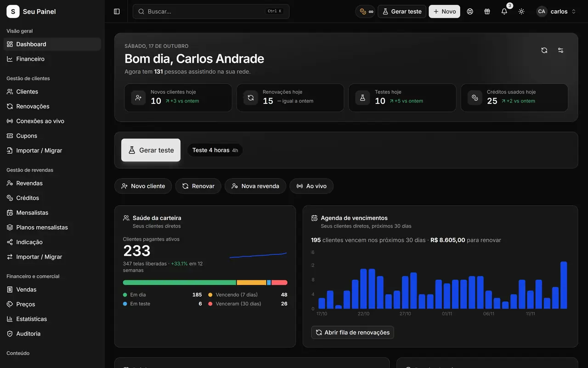The width and height of the screenshot is (588, 368).
Task: Click the Renovar quick action
Action: point(198,186)
